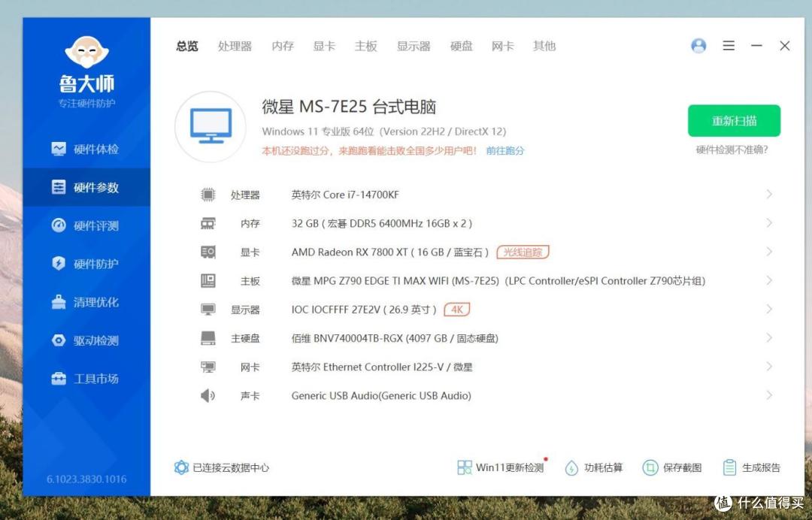Screen dimensions: 812x520
Task: Click AMD Radeon RX 7800 XT text
Action: 390,252
